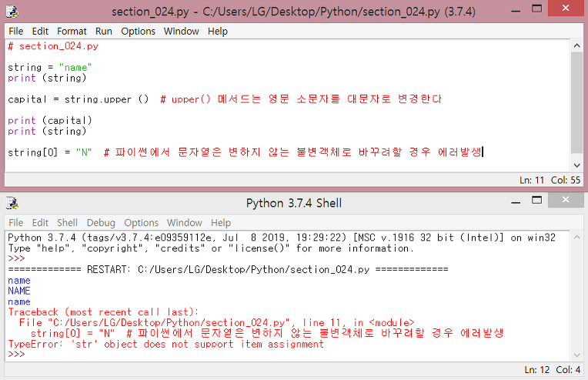Click the '# section_024.py' comment line
588x380 pixels.
click(53, 46)
